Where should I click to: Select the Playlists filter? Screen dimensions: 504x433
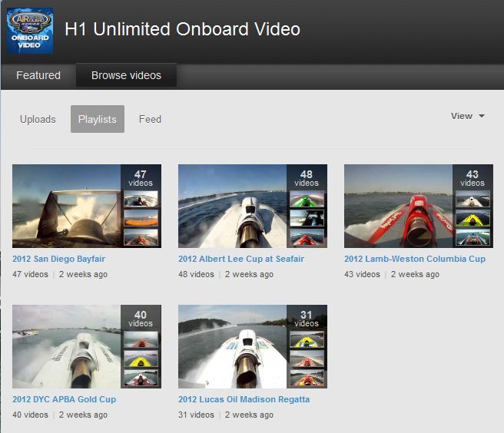coord(98,119)
